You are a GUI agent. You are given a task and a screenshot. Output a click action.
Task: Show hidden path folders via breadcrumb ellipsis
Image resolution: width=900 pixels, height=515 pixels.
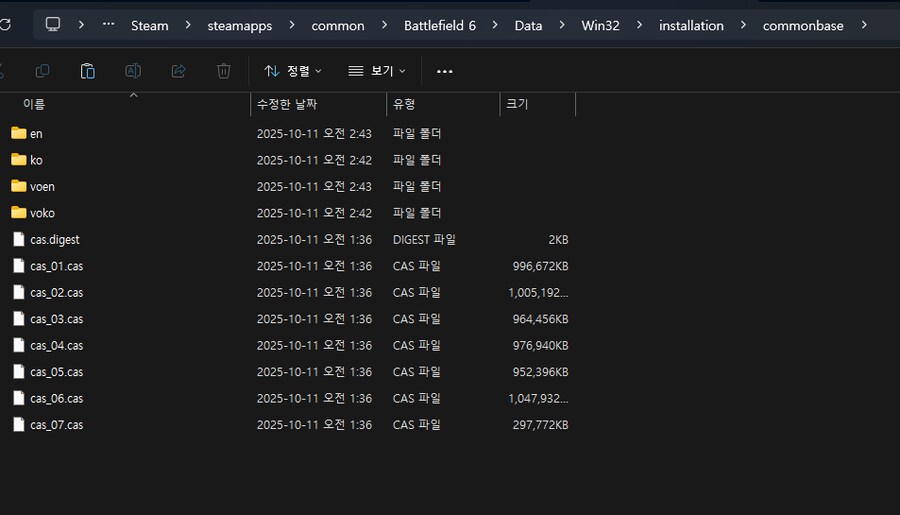[x=108, y=25]
